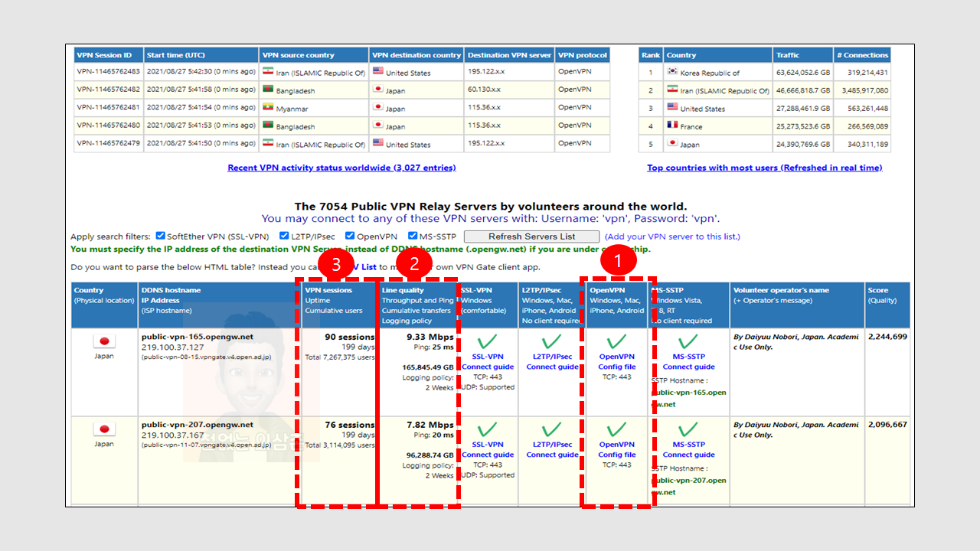Click Japan flag in VPN-11465762482 destination
This screenshot has width=980, height=551.
pyautogui.click(x=378, y=89)
